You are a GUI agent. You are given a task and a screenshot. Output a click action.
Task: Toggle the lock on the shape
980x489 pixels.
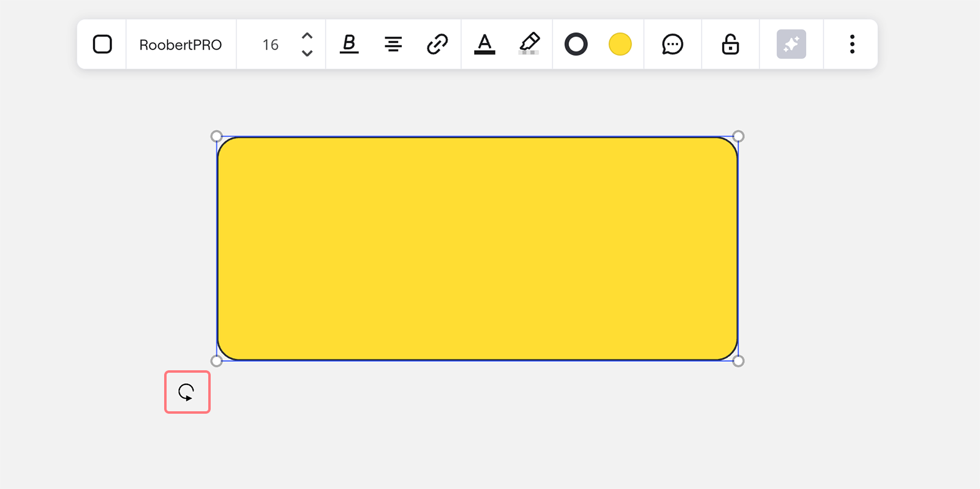point(730,44)
